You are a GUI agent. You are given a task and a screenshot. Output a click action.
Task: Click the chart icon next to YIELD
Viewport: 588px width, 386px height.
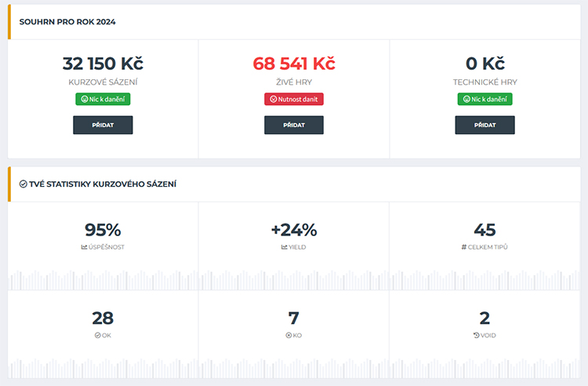[x=284, y=247]
